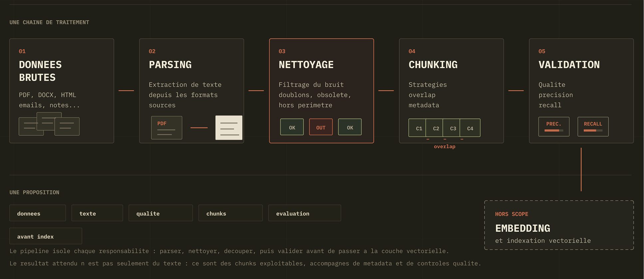Viewport: 644px width, 279px height.
Task: Click the RECALL metric bar indicator
Action: (x=593, y=127)
